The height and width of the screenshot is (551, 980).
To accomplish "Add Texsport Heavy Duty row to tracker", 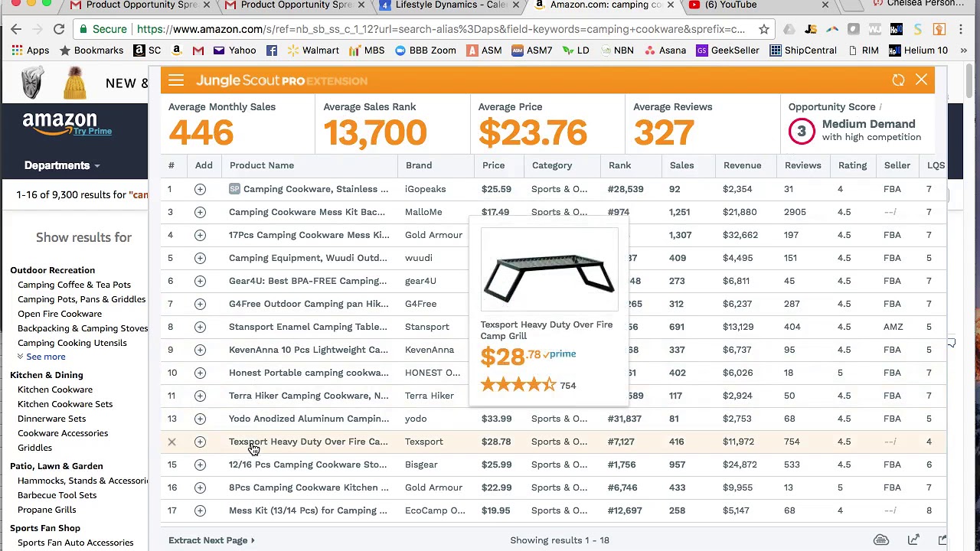I will [x=200, y=442].
